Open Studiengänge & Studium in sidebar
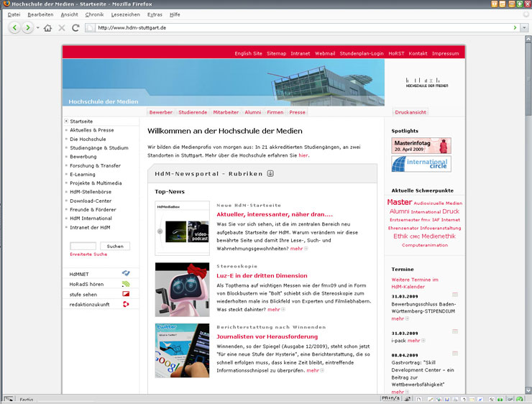The width and height of the screenshot is (532, 404). 99,148
